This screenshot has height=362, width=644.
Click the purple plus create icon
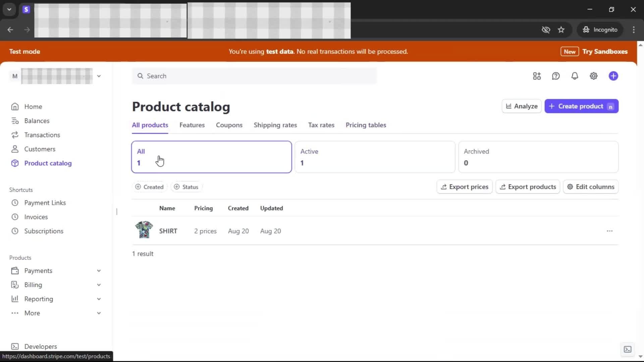point(613,76)
